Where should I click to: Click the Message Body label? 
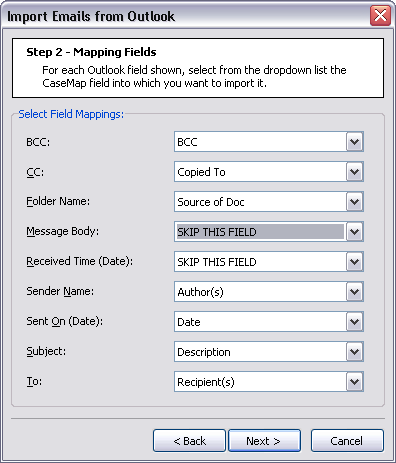[63, 231]
